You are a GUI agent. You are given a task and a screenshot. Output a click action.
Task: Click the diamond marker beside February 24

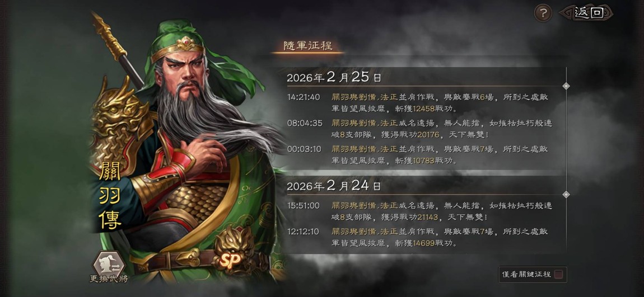(566, 195)
